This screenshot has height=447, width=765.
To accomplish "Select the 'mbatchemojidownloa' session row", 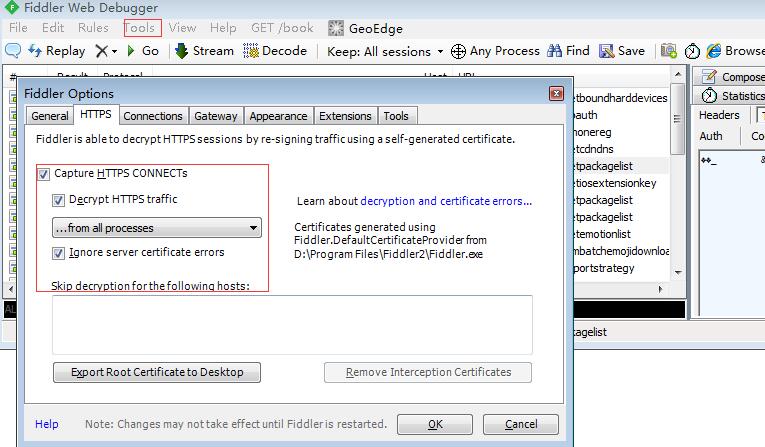I will tap(621, 251).
